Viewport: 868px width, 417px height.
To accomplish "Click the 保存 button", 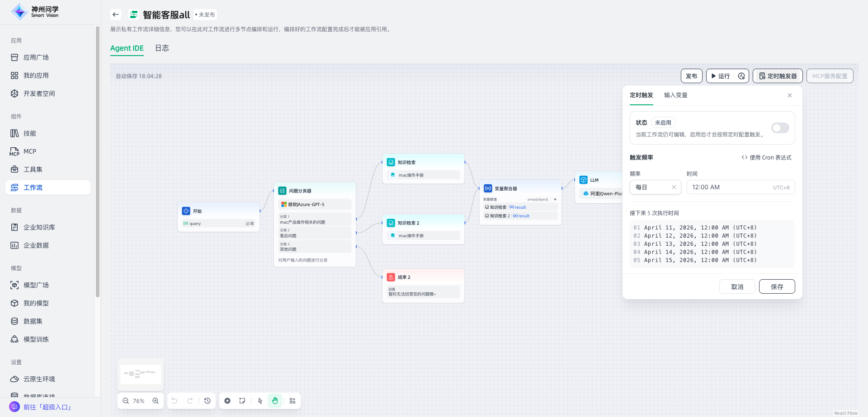I will 777,286.
